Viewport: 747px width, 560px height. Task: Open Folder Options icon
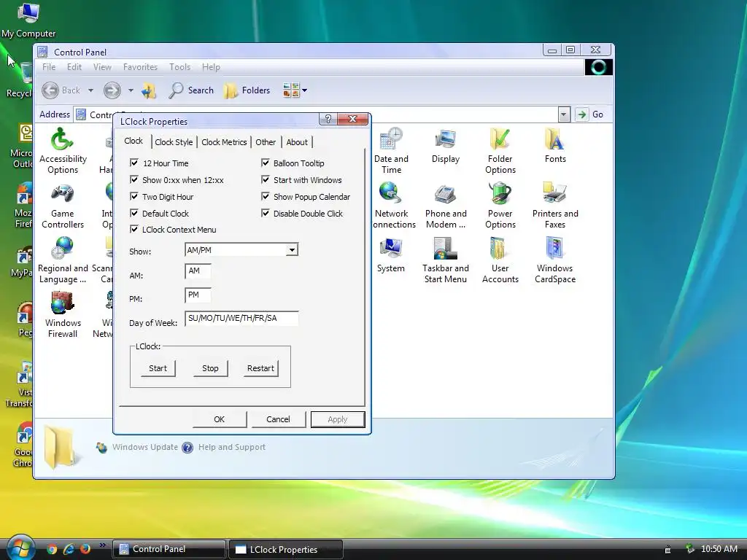(500, 152)
